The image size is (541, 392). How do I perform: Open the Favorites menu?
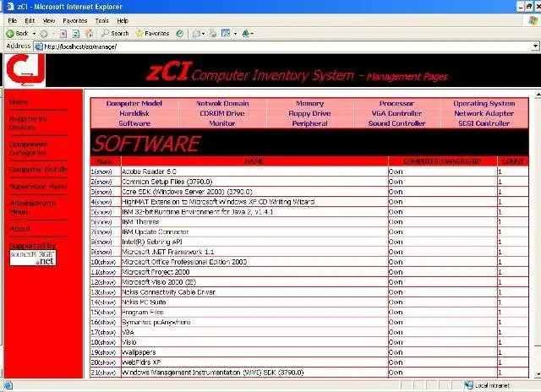coord(75,20)
